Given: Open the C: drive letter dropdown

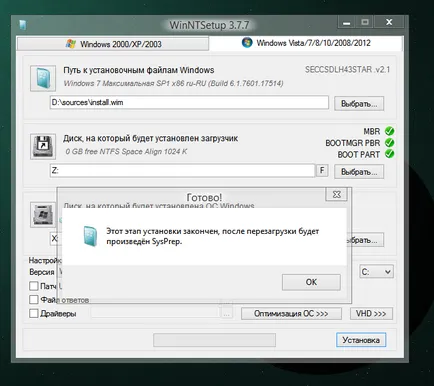Looking at the screenshot, I should click(x=376, y=272).
